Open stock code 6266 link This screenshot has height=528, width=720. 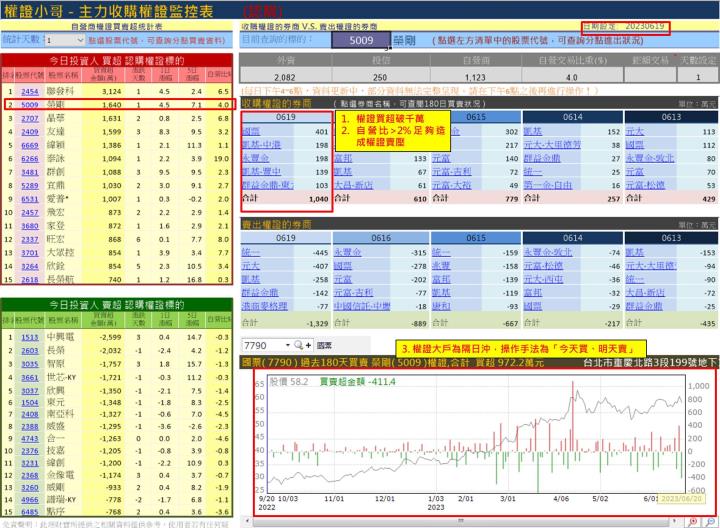tap(29, 158)
